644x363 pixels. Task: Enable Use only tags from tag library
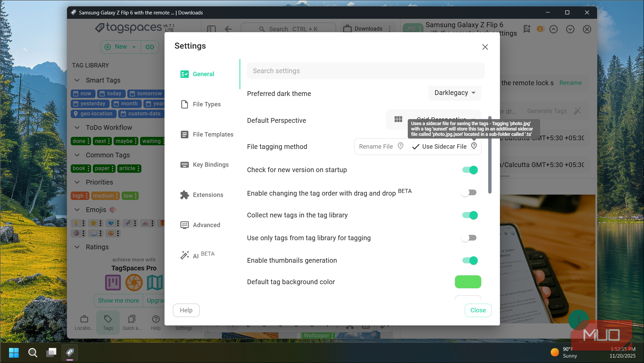click(x=469, y=238)
